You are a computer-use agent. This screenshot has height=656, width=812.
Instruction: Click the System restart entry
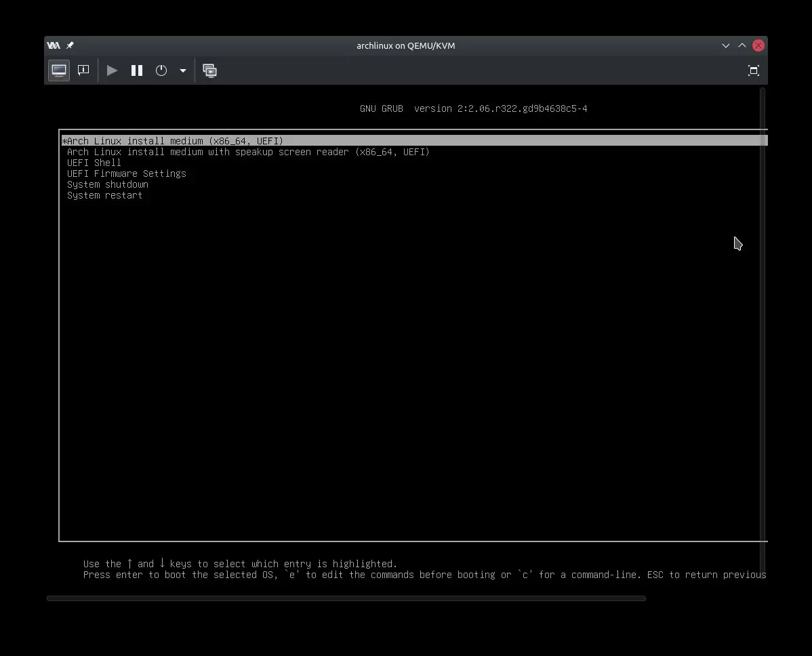click(105, 195)
